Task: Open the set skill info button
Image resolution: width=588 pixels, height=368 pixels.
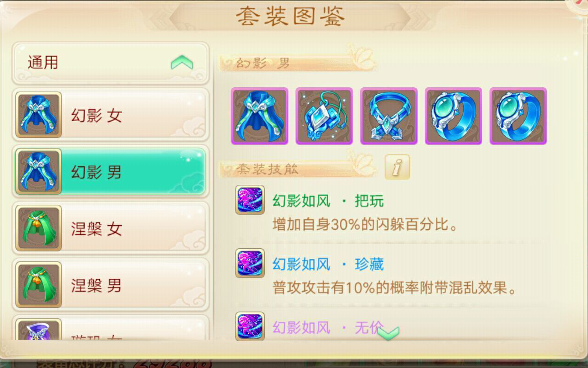Action: 397,167
